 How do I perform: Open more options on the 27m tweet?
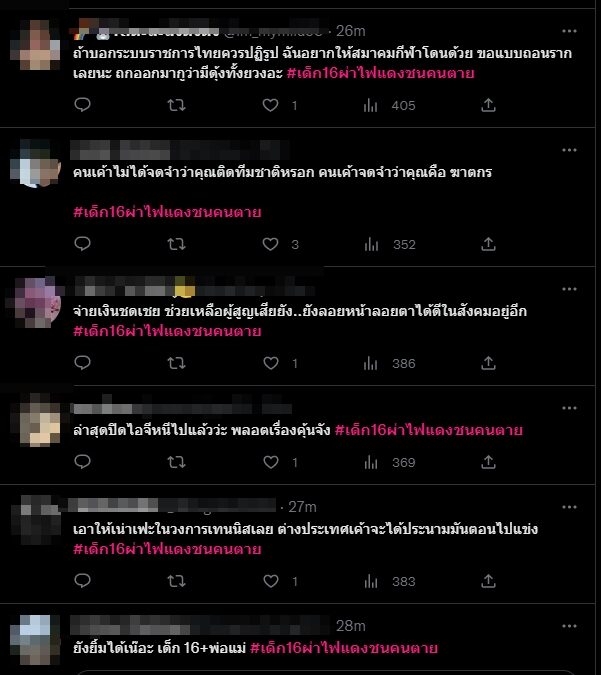[x=569, y=507]
